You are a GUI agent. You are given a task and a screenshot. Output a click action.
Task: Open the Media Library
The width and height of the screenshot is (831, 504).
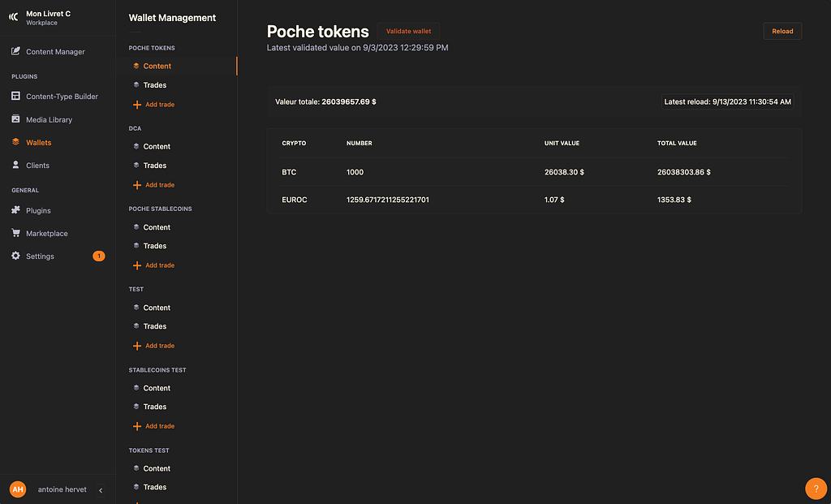[49, 119]
